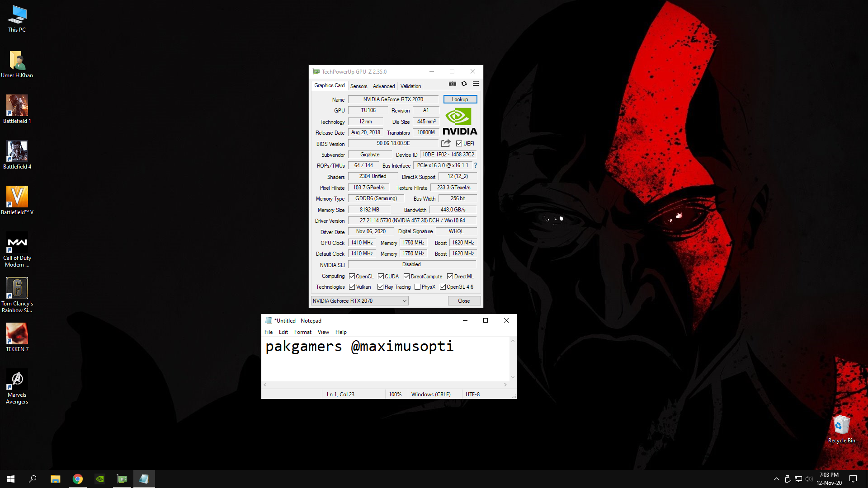Image resolution: width=868 pixels, height=488 pixels.
Task: Select the Battlefield V shortcut
Action: coord(17,201)
